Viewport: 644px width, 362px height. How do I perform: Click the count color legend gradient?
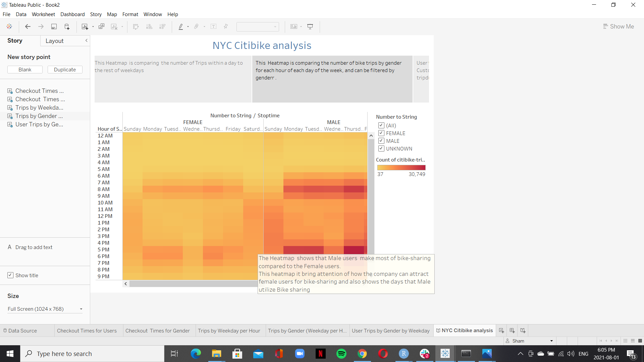point(401,168)
